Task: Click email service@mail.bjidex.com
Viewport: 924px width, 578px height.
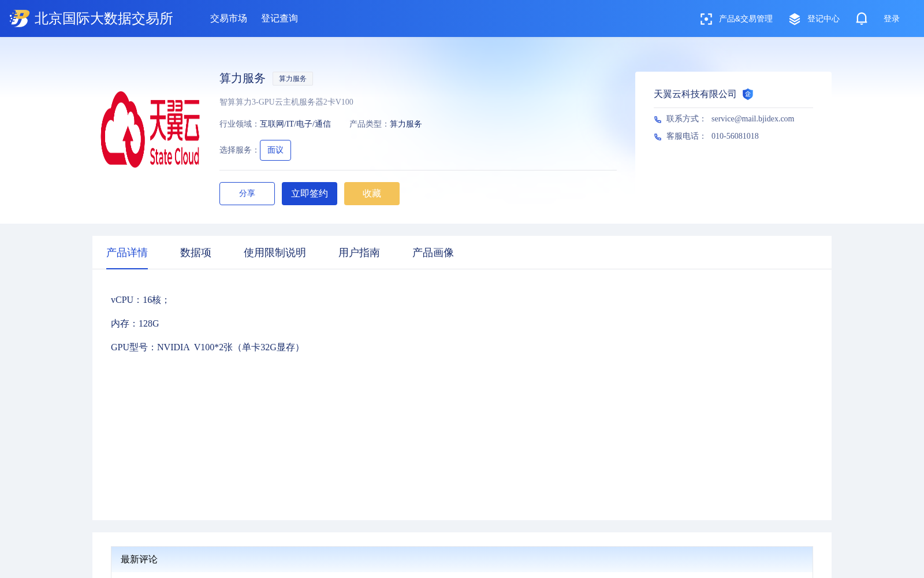Action: [753, 119]
